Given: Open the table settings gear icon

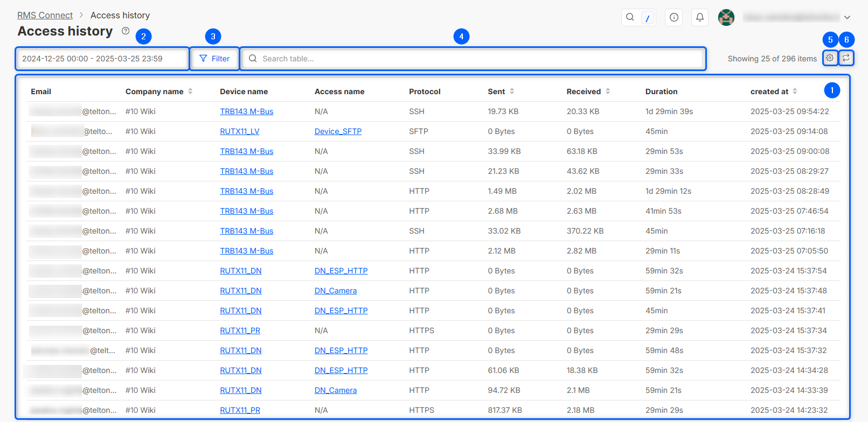Looking at the screenshot, I should [830, 58].
